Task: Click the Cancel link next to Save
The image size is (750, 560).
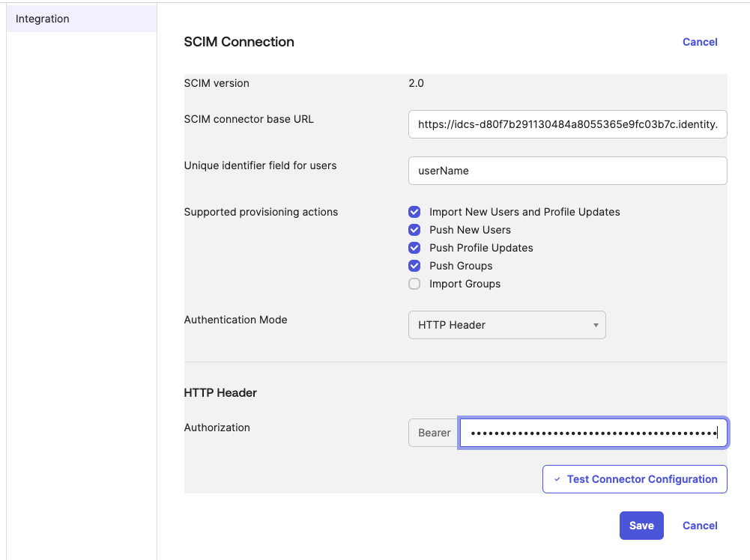Action: (700, 526)
